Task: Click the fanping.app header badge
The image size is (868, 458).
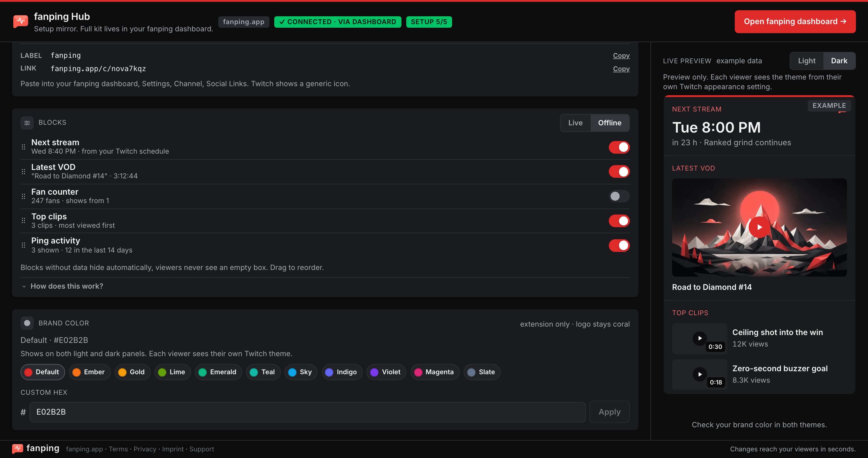Action: tap(244, 22)
